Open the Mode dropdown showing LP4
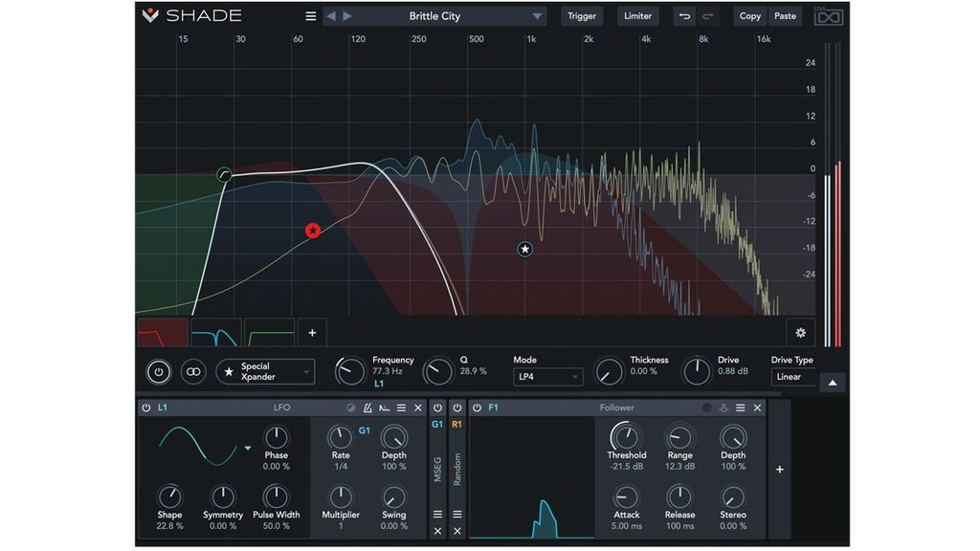The image size is (980, 551). pos(547,377)
